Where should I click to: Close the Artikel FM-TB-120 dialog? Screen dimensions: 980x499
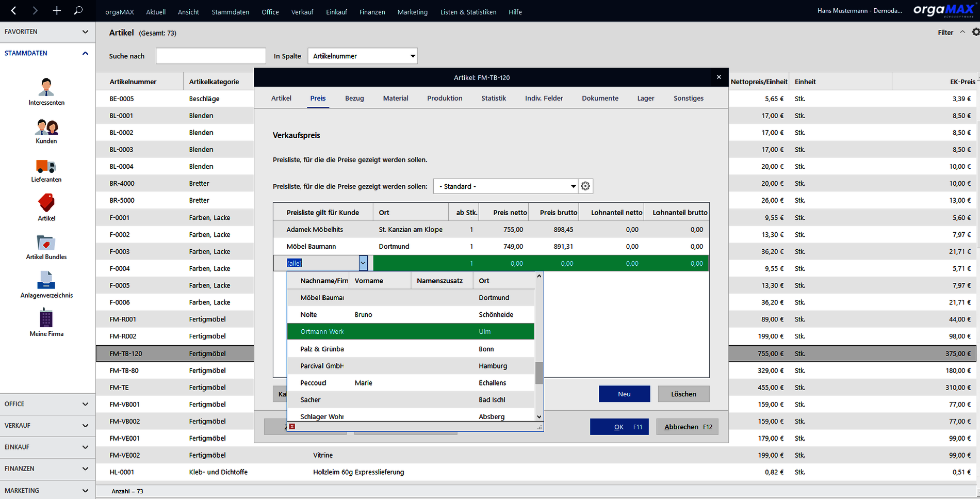coord(718,77)
